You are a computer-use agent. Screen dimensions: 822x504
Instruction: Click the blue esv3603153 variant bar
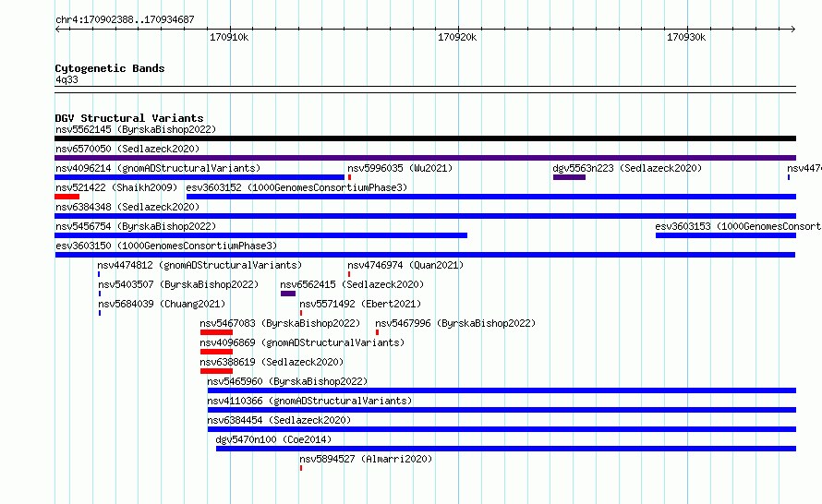[x=726, y=235]
